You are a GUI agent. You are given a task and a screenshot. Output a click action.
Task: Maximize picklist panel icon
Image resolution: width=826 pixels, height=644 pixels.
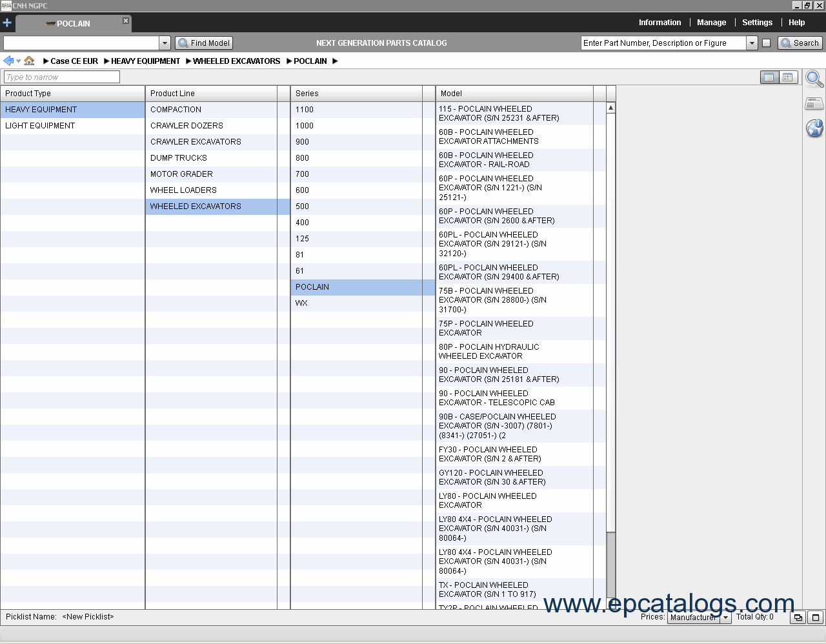click(x=816, y=618)
